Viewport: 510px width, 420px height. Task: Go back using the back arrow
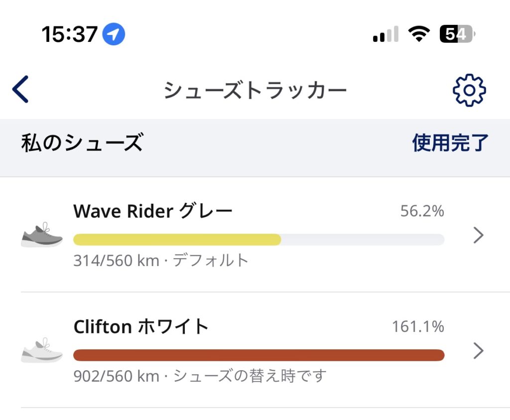click(21, 90)
